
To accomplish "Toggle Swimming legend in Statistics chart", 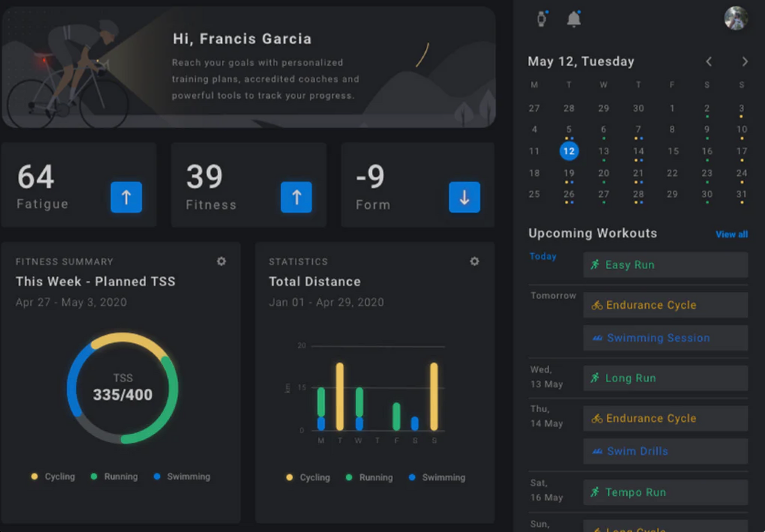I will pyautogui.click(x=437, y=477).
